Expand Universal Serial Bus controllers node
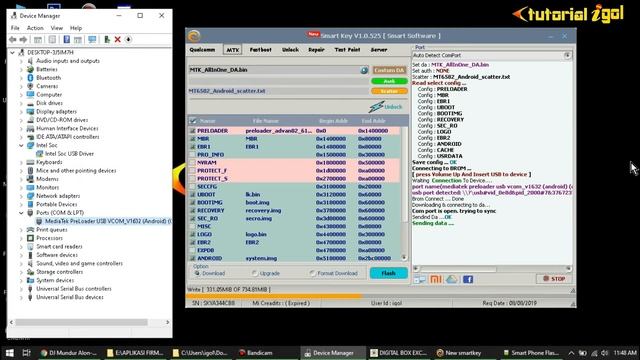This screenshot has width=640, height=360. (x=21, y=289)
